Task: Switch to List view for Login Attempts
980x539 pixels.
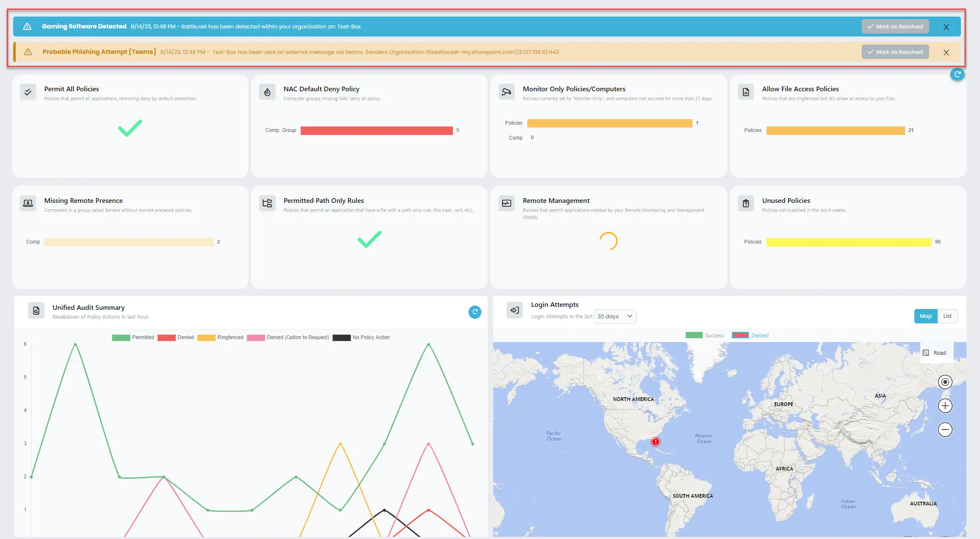Action: pyautogui.click(x=948, y=316)
